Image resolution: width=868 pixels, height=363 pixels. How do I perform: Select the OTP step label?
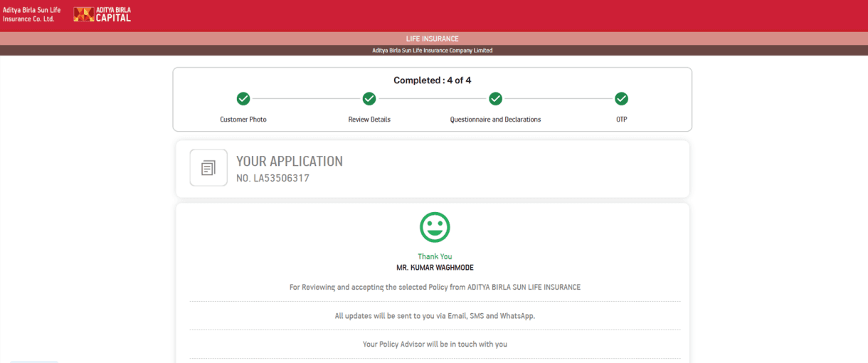click(622, 120)
